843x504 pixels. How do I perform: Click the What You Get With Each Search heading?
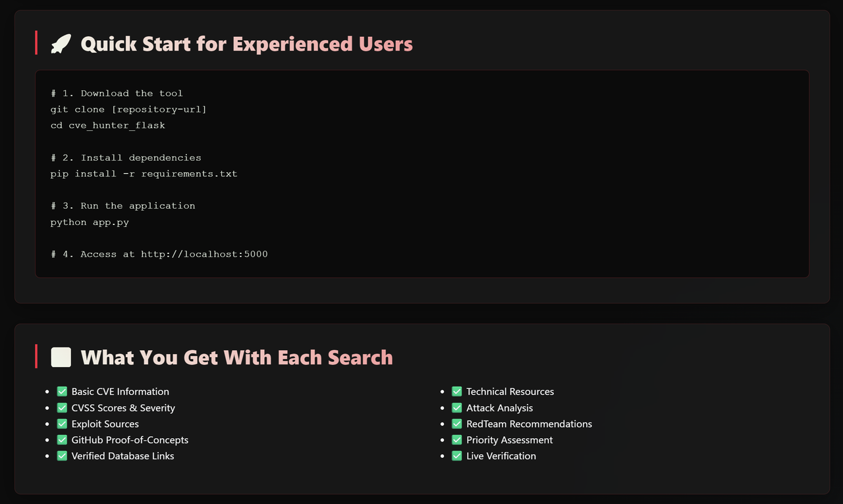coord(236,357)
